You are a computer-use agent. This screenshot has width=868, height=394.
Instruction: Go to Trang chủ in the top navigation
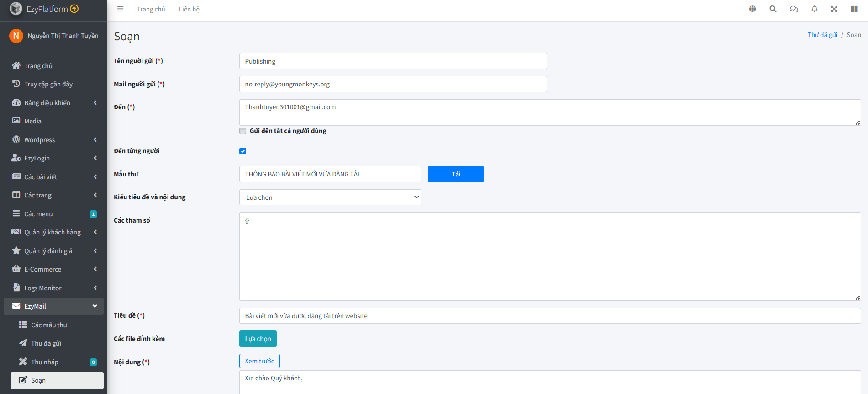click(x=151, y=9)
